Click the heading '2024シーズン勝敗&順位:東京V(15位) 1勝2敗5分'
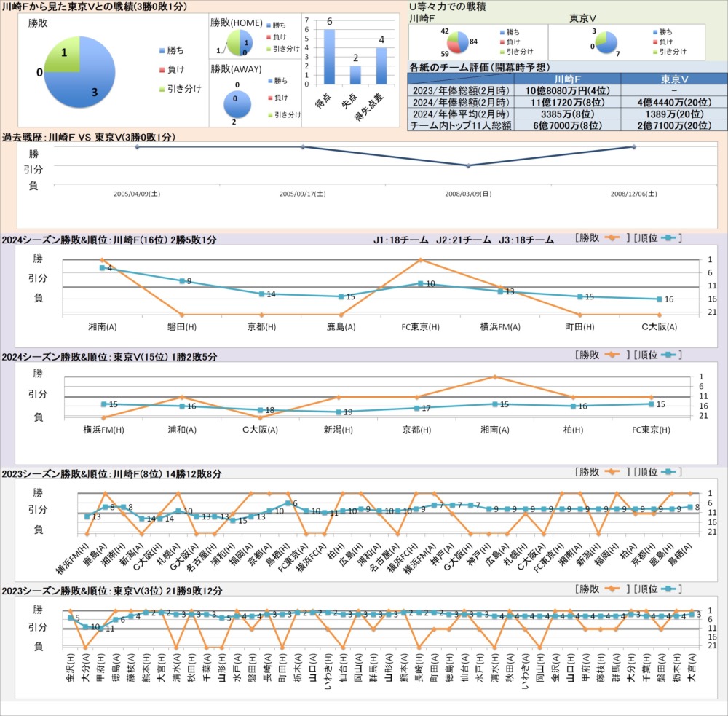Image resolution: width=728 pixels, height=716 pixels. 109,357
